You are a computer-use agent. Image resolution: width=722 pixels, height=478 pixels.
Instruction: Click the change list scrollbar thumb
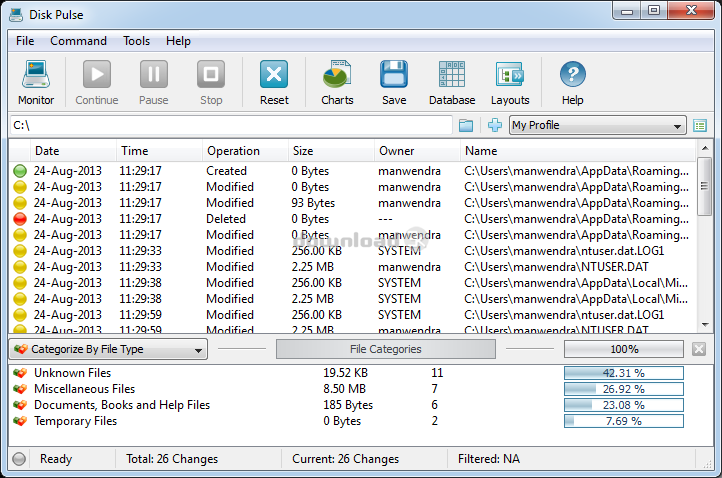pyautogui.click(x=705, y=186)
